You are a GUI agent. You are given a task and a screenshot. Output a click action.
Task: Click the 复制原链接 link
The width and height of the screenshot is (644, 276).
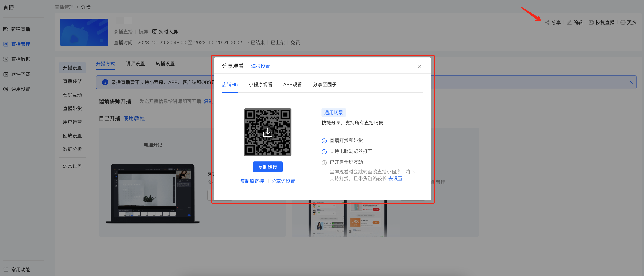tap(252, 181)
